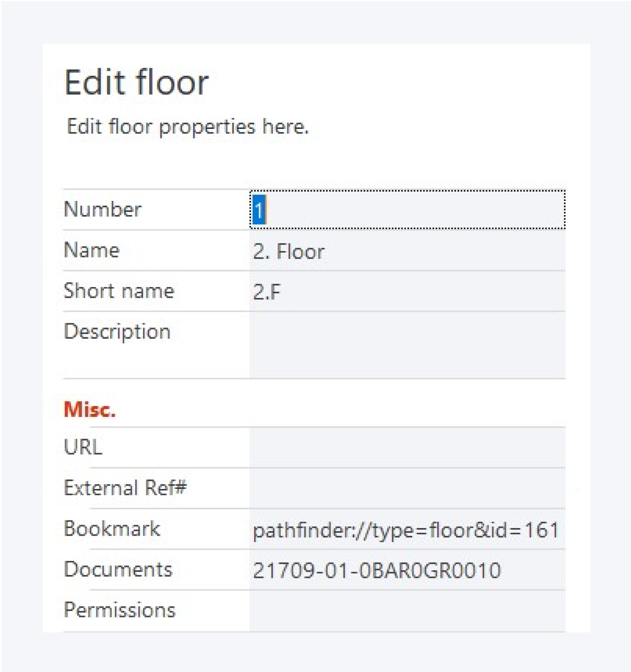Click the Edit floor properties here subtitle
Viewport: 631px width, 672px height.
(x=187, y=127)
